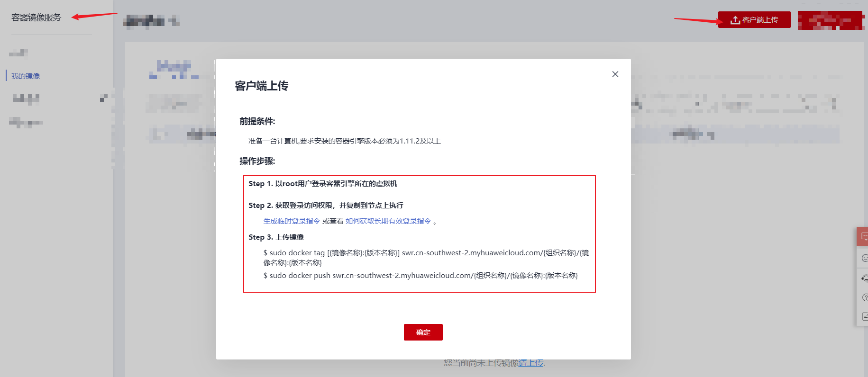Click Step 2 获取登录访问权限 text
Viewport: 868px width, 377px height.
point(326,206)
